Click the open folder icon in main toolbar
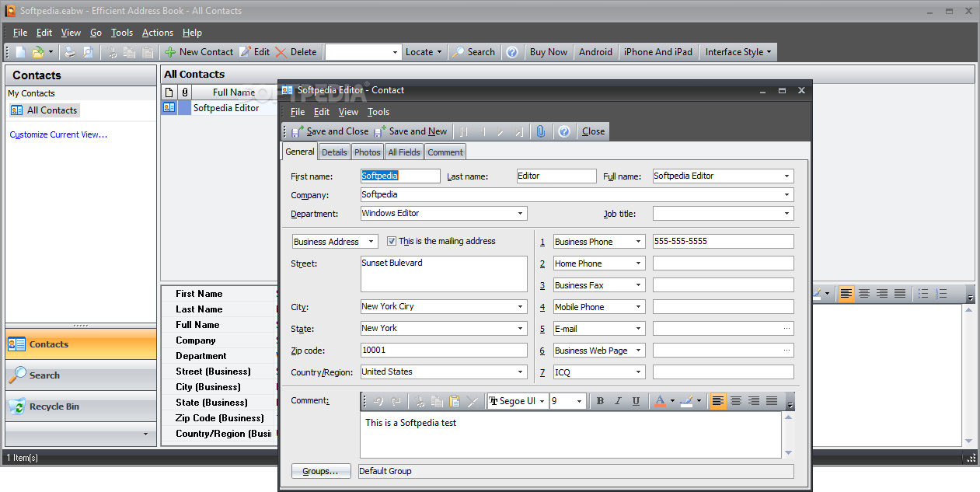The image size is (980, 492). point(38,52)
